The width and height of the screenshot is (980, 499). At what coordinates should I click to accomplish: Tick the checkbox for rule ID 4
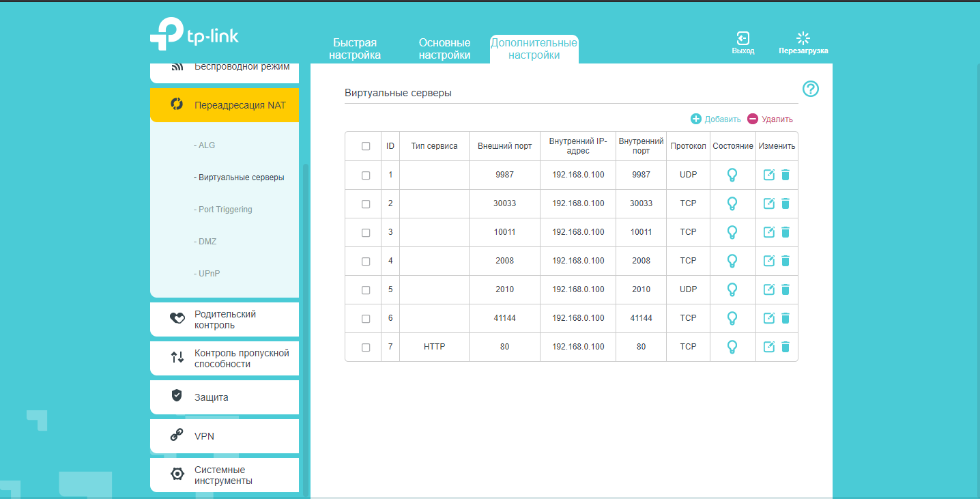tap(366, 261)
